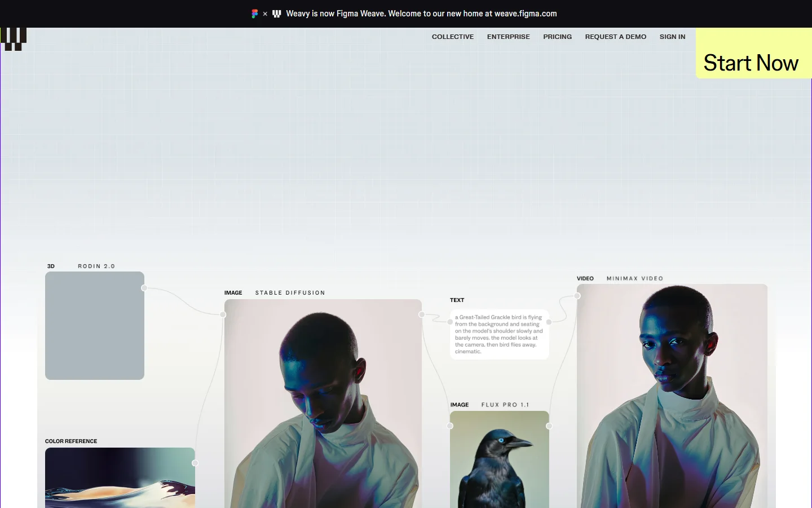Open the Collective page
The height and width of the screenshot is (508, 812).
(453, 37)
